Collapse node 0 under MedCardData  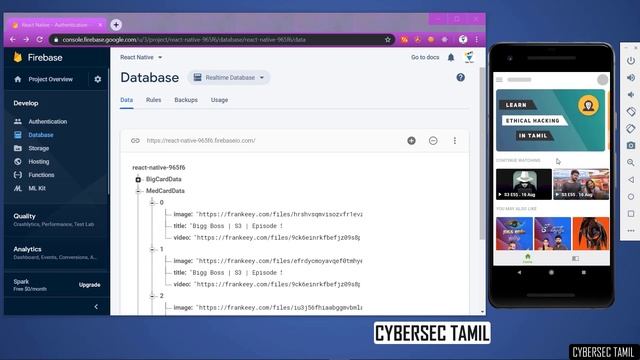click(152, 202)
